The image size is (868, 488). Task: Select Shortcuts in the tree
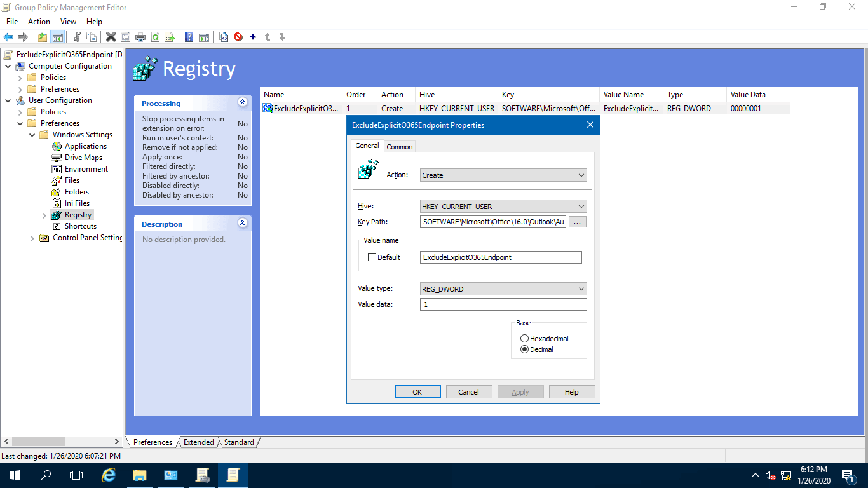point(81,226)
